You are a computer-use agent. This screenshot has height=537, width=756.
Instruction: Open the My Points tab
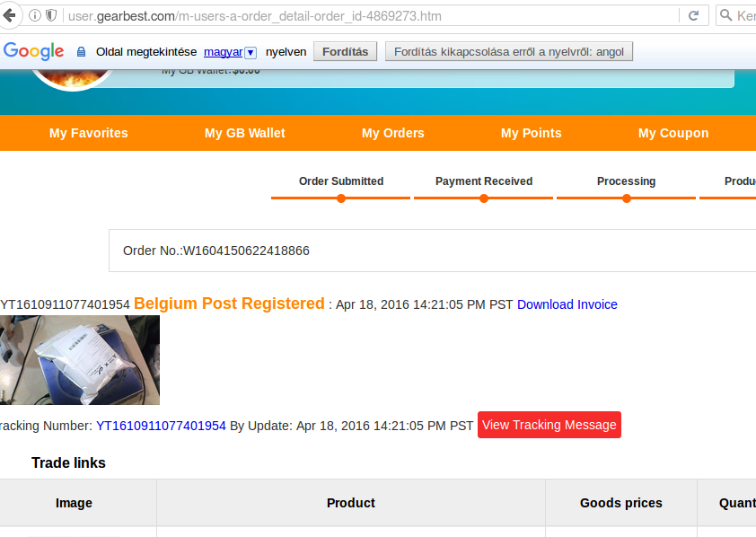pyautogui.click(x=531, y=133)
